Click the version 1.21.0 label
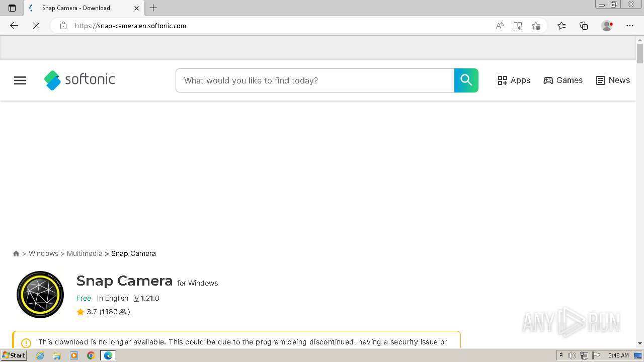Image resolution: width=644 pixels, height=362 pixels. pos(147,298)
